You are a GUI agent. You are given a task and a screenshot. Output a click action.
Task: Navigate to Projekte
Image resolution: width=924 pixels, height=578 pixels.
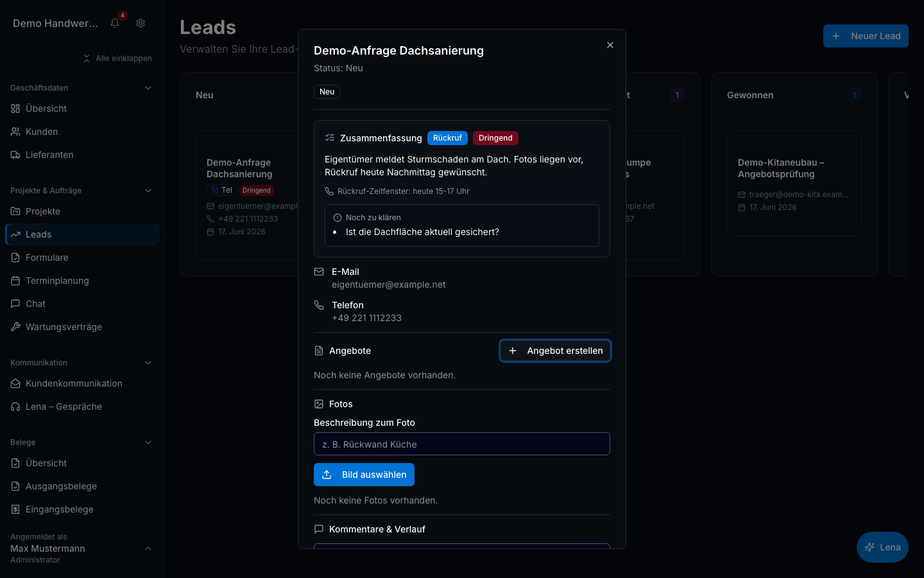click(82, 211)
